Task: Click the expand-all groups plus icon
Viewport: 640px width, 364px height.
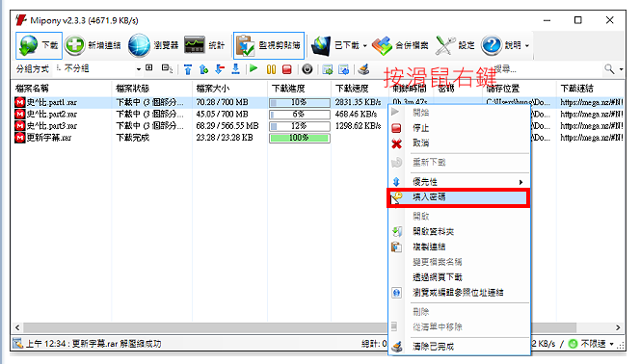Action: click(149, 68)
